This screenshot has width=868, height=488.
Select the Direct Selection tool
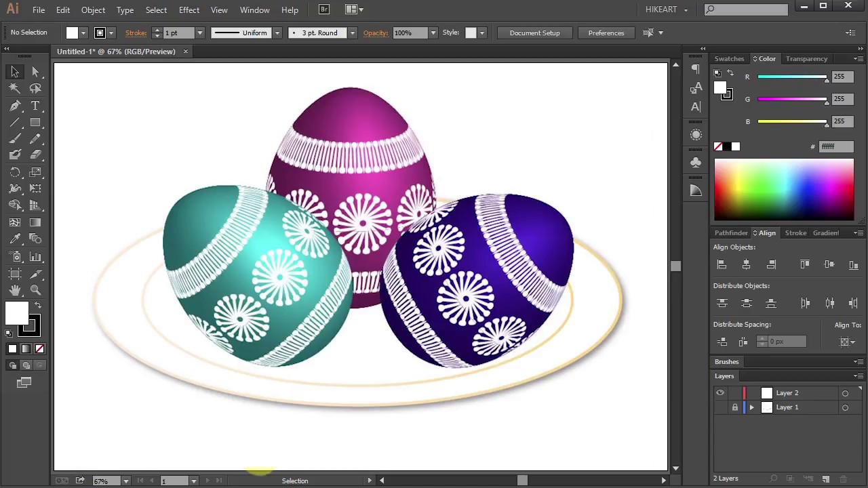[x=35, y=72]
